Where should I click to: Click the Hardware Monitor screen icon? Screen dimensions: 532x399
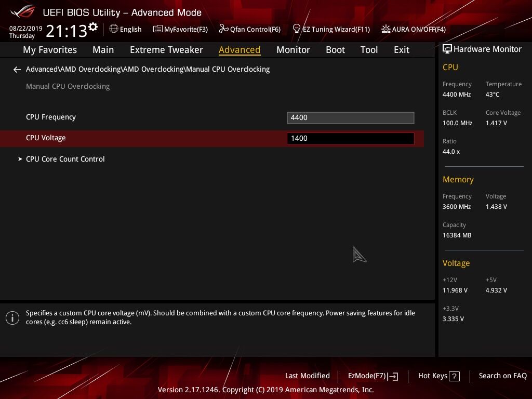(x=447, y=49)
